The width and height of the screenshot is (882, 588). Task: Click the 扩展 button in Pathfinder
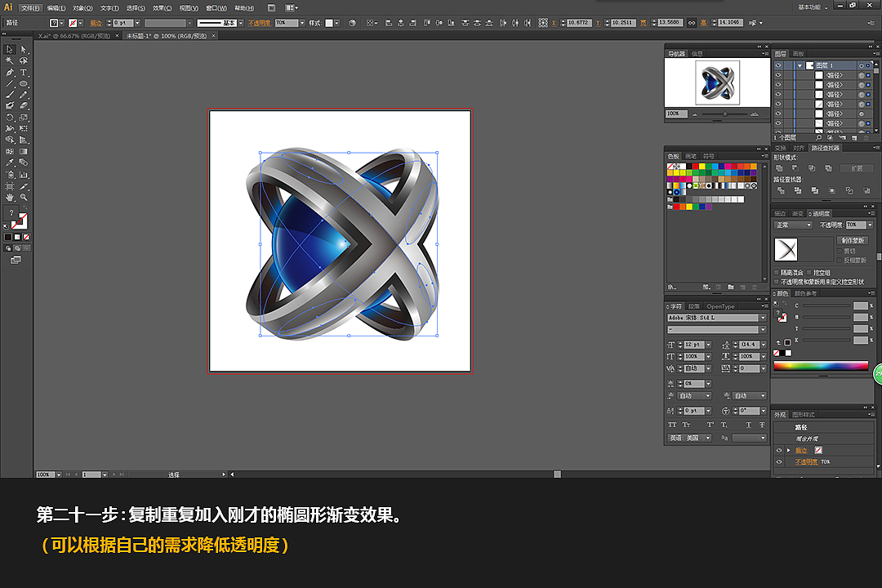pyautogui.click(x=855, y=168)
